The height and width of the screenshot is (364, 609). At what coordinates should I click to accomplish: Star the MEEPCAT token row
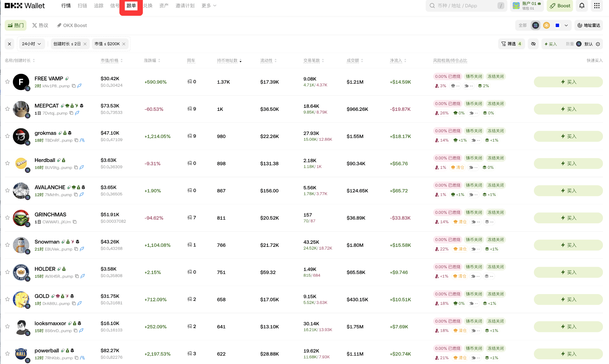tap(7, 109)
